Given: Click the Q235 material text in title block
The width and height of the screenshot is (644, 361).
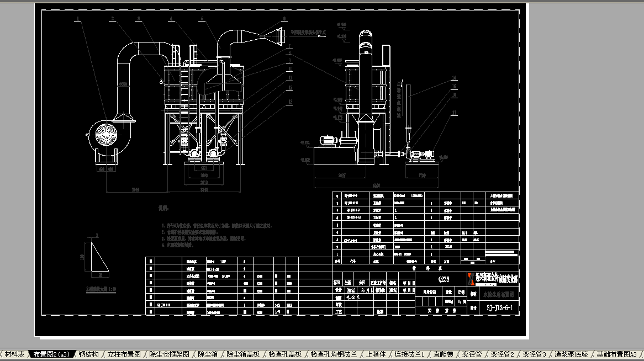Looking at the screenshot, I should tap(444, 280).
